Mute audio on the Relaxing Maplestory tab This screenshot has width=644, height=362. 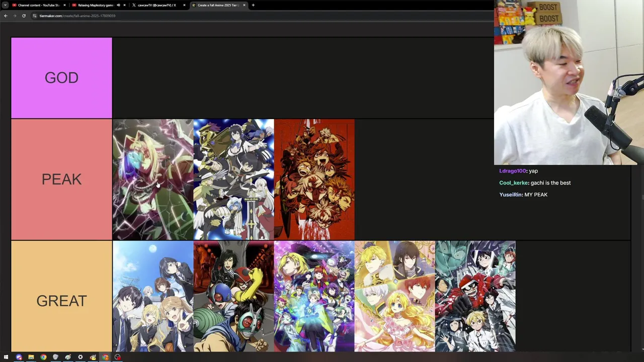[118, 5]
